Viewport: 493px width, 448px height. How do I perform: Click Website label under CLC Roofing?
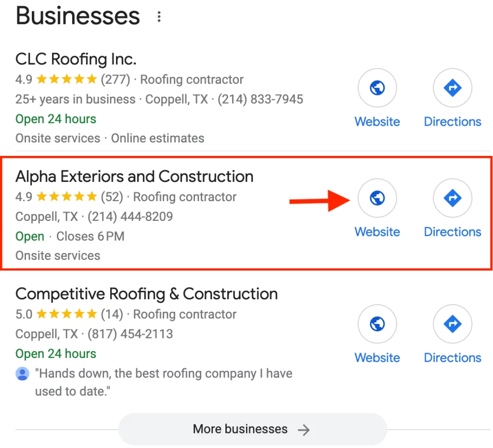coord(377,122)
